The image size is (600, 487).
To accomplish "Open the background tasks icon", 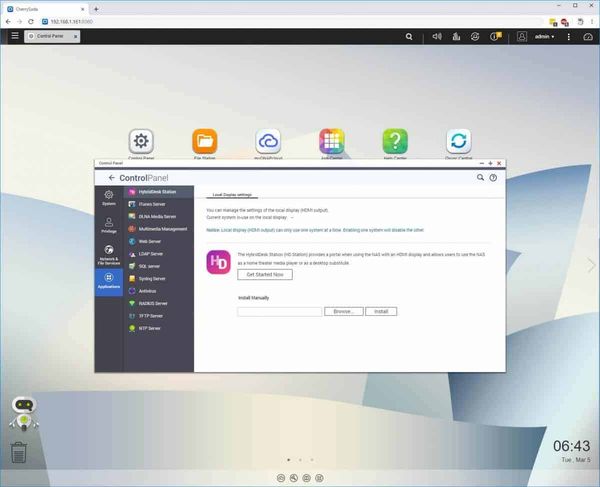I will pos(456,36).
